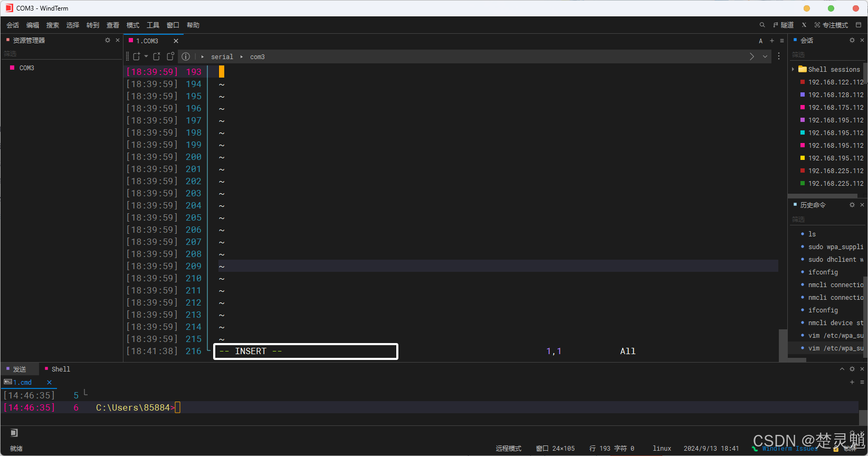Open the WindTerm Issues link
The height and width of the screenshot is (456, 868).
[789, 448]
